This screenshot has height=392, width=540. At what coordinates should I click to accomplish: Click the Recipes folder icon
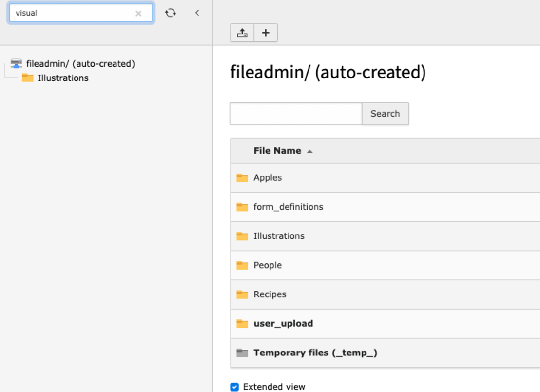point(242,294)
